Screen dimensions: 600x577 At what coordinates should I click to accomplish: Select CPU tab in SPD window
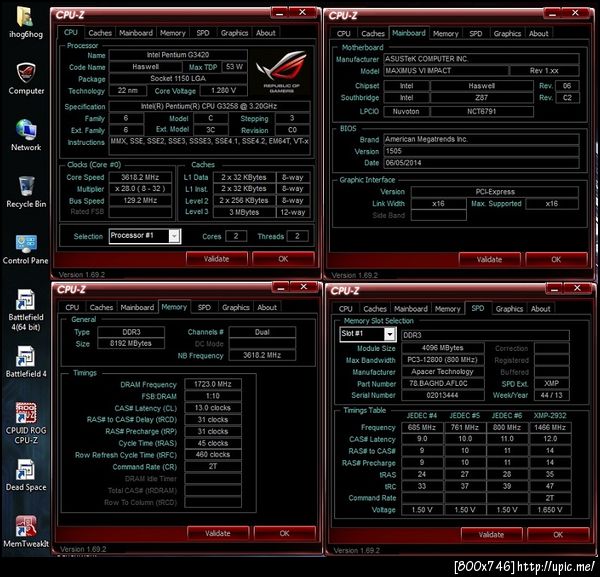click(x=345, y=309)
